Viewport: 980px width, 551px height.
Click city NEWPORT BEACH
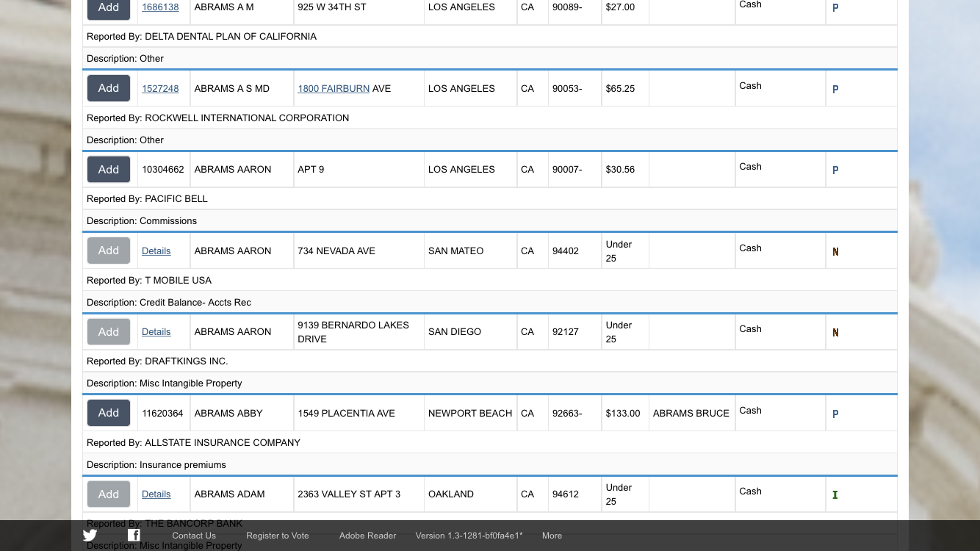(470, 413)
